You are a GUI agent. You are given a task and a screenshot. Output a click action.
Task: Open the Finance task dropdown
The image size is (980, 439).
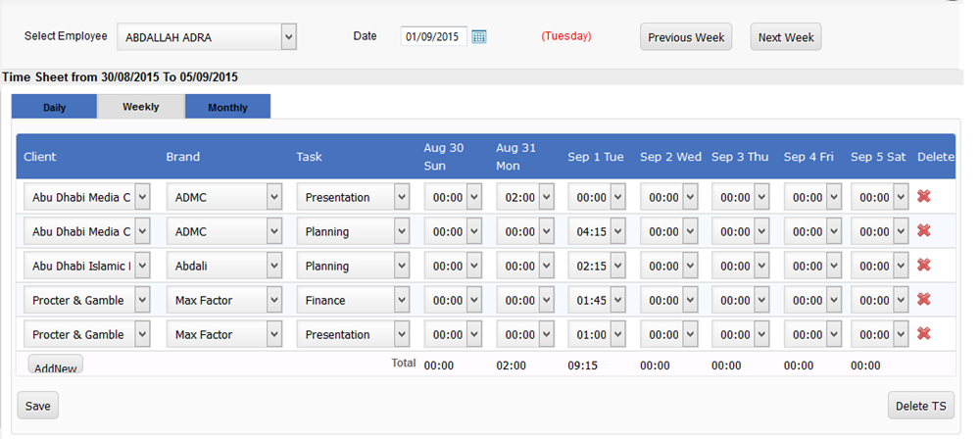pyautogui.click(x=353, y=300)
